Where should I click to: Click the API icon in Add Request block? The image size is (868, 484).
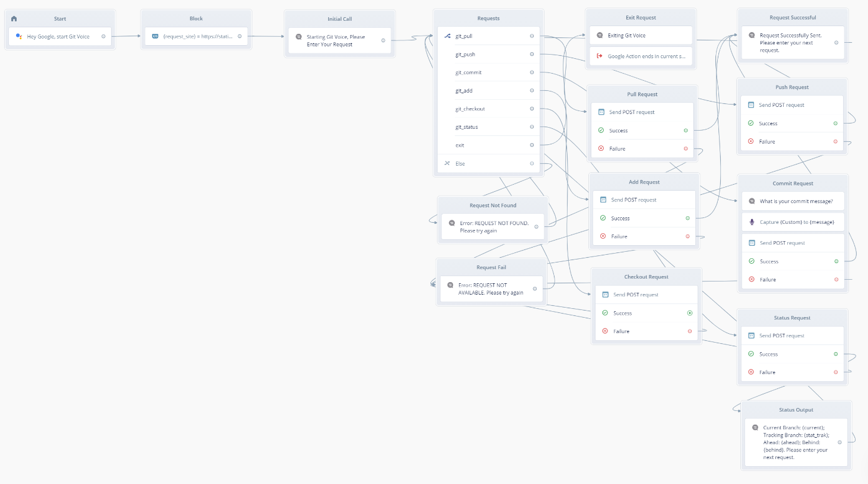(x=603, y=200)
